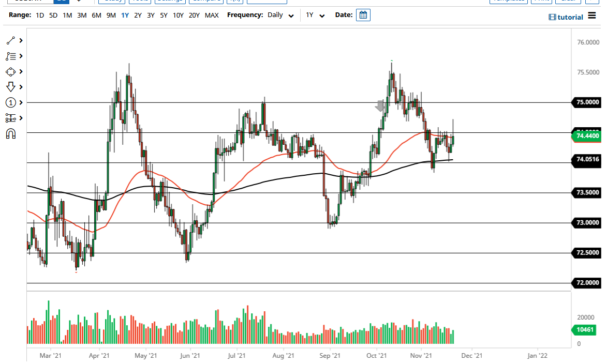Open the Settings menu

click(x=170, y=1)
